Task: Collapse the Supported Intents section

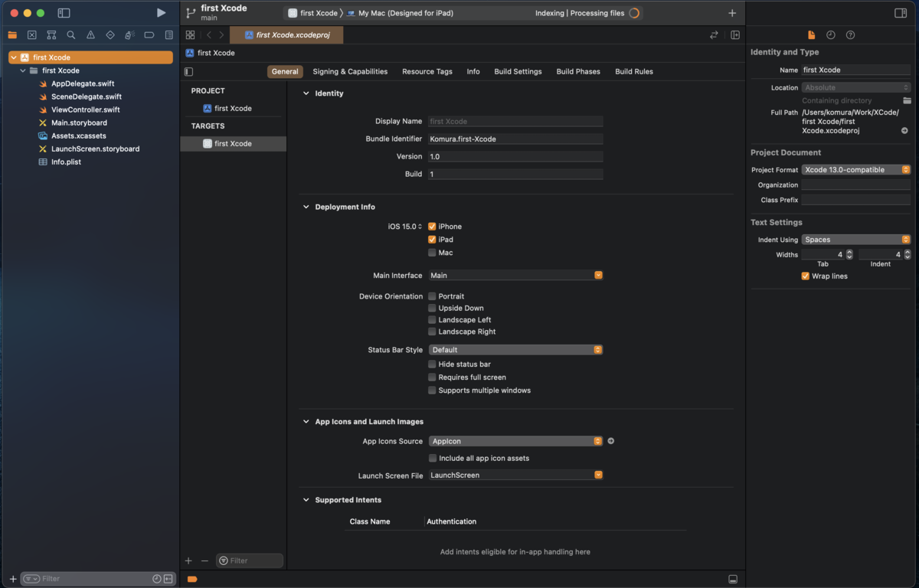Action: (306, 500)
